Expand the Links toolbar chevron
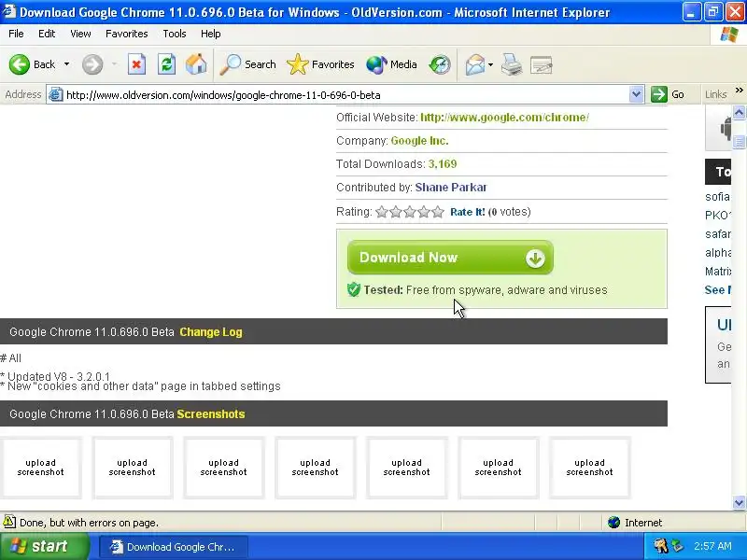Screen dimensions: 747x560 point(739,90)
